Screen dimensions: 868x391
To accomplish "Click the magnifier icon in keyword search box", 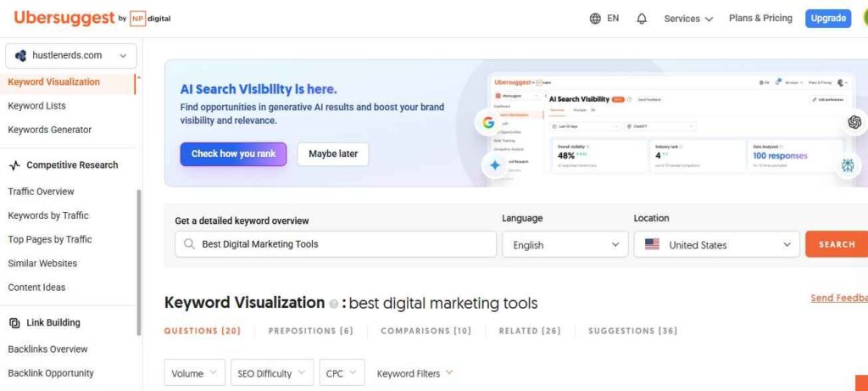I will 189,244.
